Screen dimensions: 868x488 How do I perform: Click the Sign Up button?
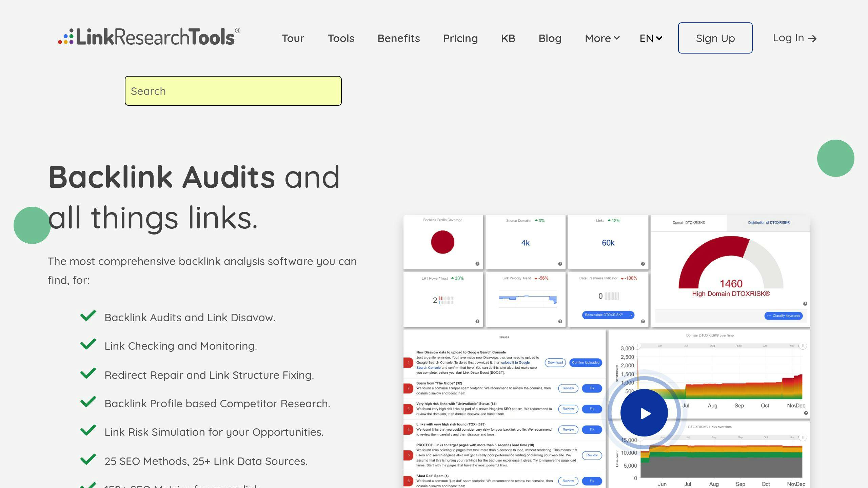[x=715, y=38]
